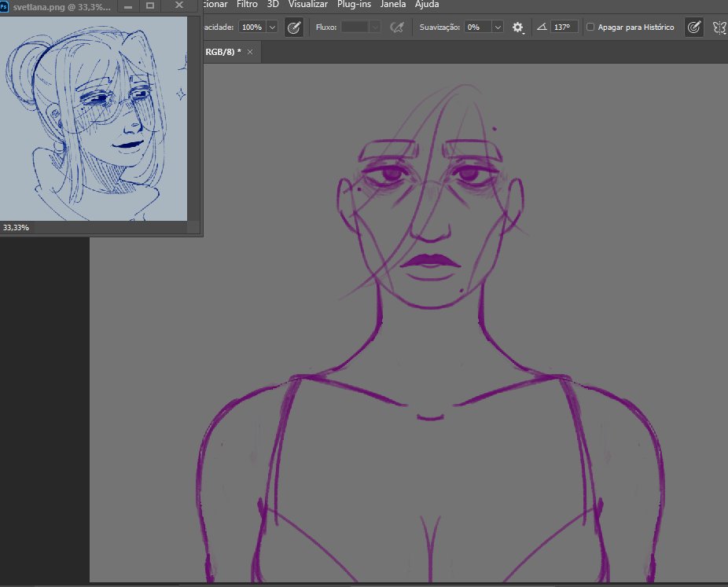Expand the opacity dropdown arrow
Screen dimensions: 728x587
(273, 27)
